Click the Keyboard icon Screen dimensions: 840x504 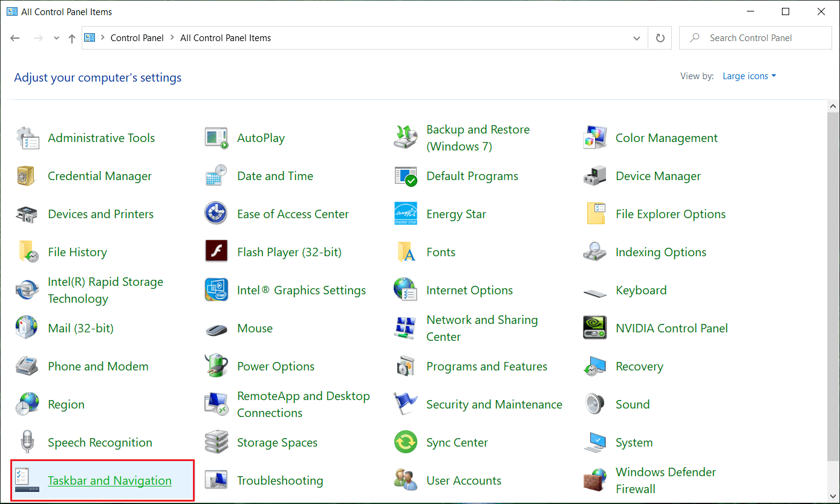tap(595, 292)
